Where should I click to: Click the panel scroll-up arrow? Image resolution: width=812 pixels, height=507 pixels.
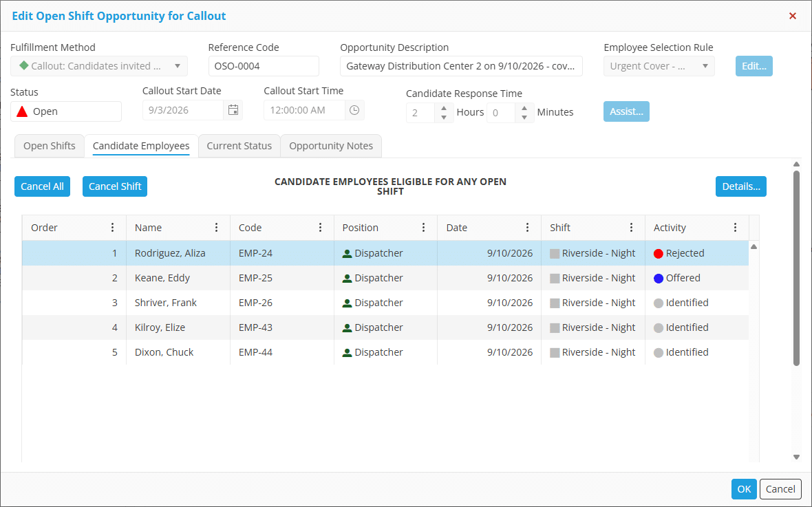tap(796, 164)
